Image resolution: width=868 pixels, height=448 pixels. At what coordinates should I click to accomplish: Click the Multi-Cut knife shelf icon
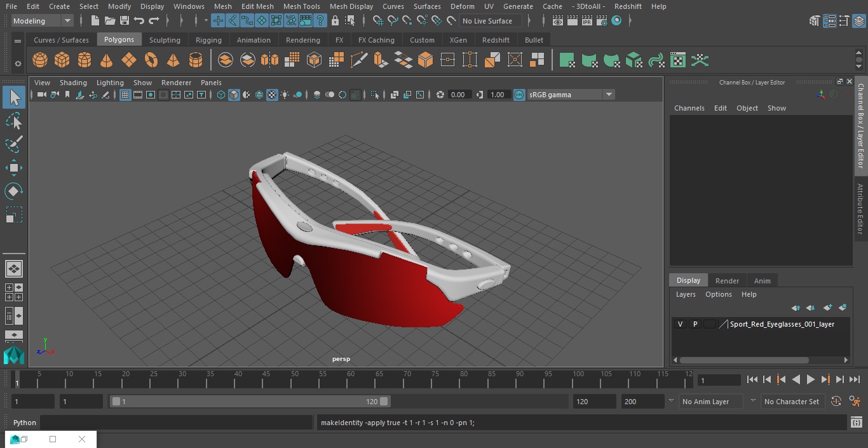coord(358,60)
